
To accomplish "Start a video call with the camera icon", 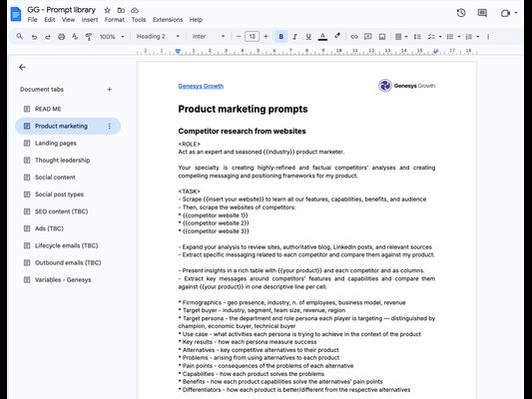I will click(505, 13).
